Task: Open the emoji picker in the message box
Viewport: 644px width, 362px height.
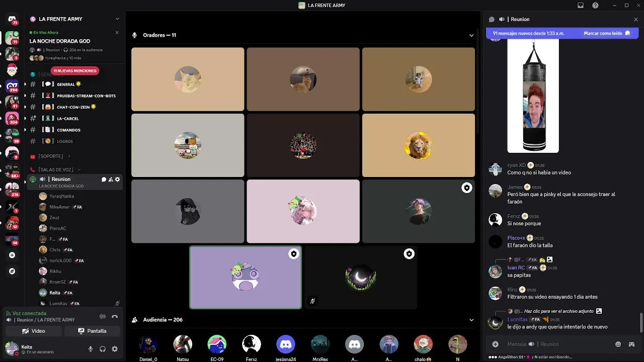Action: pos(618,344)
